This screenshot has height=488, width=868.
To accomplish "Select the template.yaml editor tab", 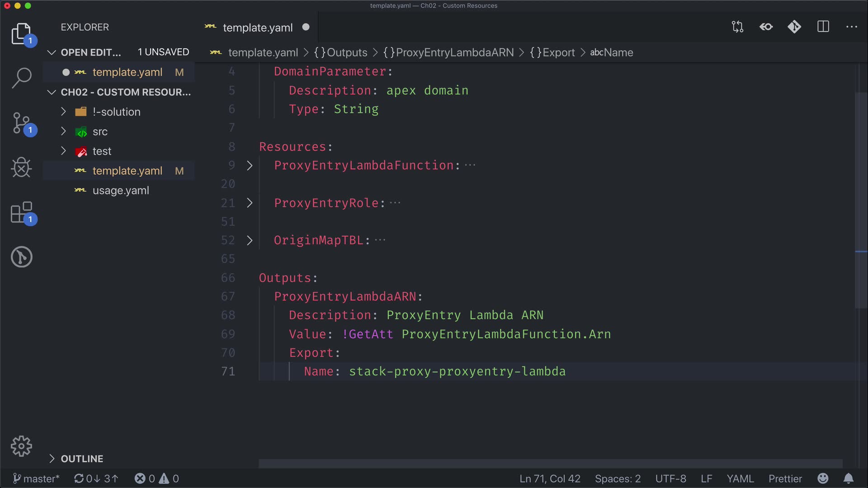I will (x=258, y=28).
